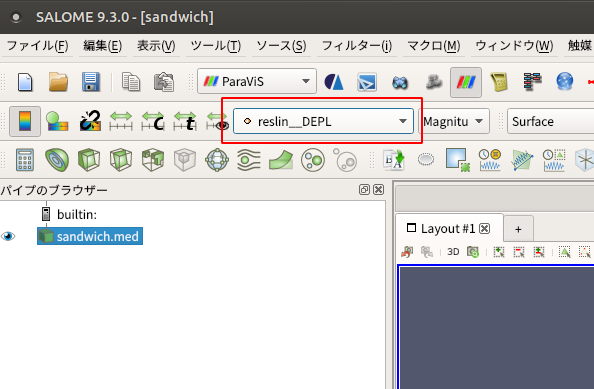Save the study with the floppy disk icon
This screenshot has height=389, width=594.
coord(91,82)
